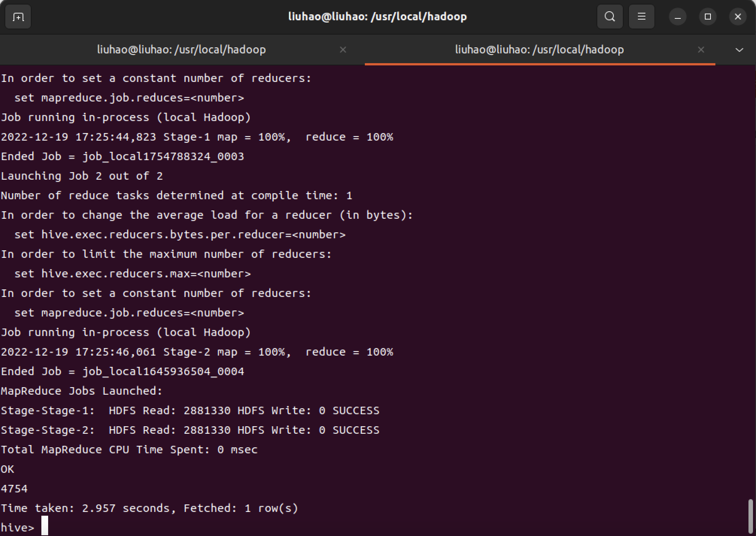Close the second terminal tab

pyautogui.click(x=701, y=50)
